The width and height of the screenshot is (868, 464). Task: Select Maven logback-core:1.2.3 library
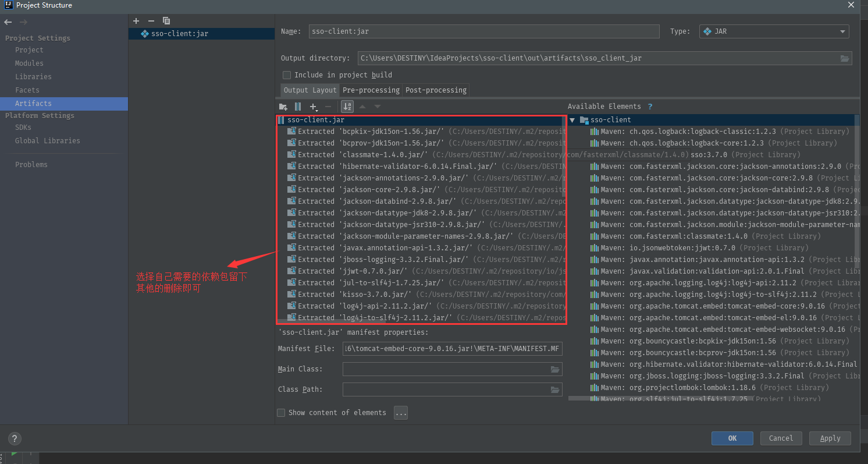pos(713,143)
